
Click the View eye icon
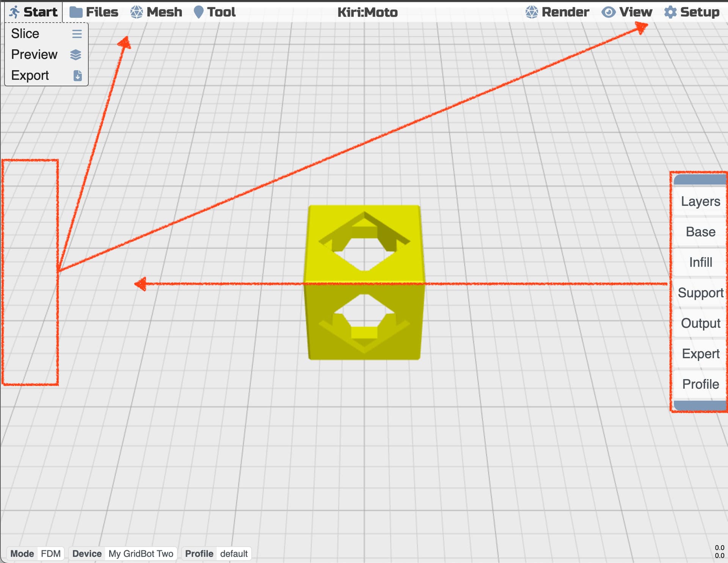(609, 12)
